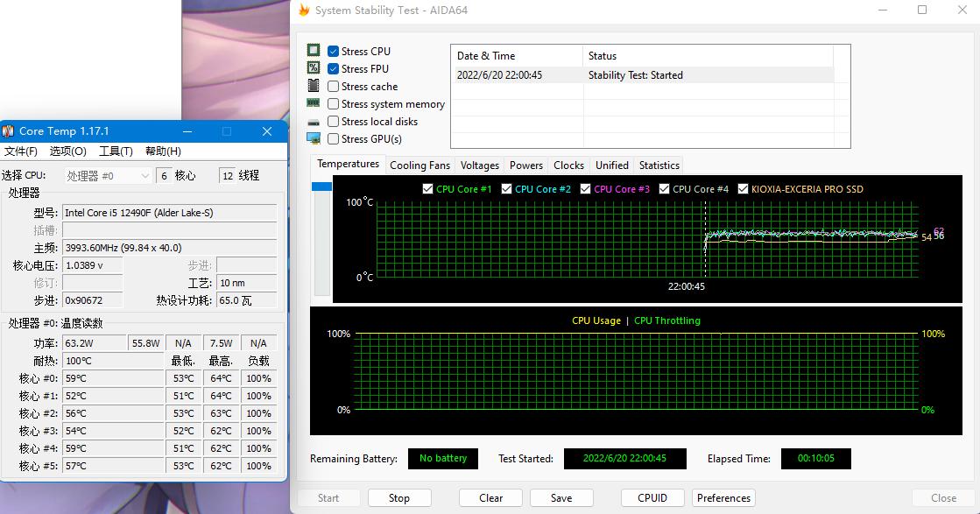Uncheck the Stress CPU checkbox

pos(334,52)
